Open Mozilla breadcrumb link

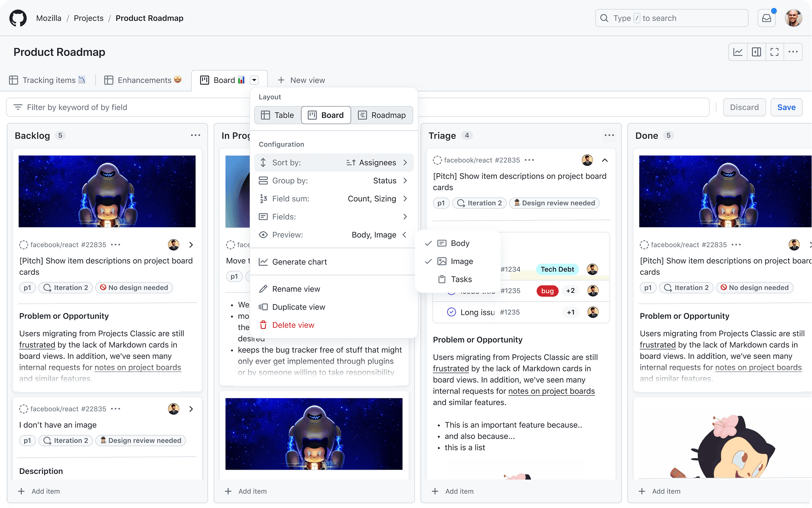click(49, 18)
